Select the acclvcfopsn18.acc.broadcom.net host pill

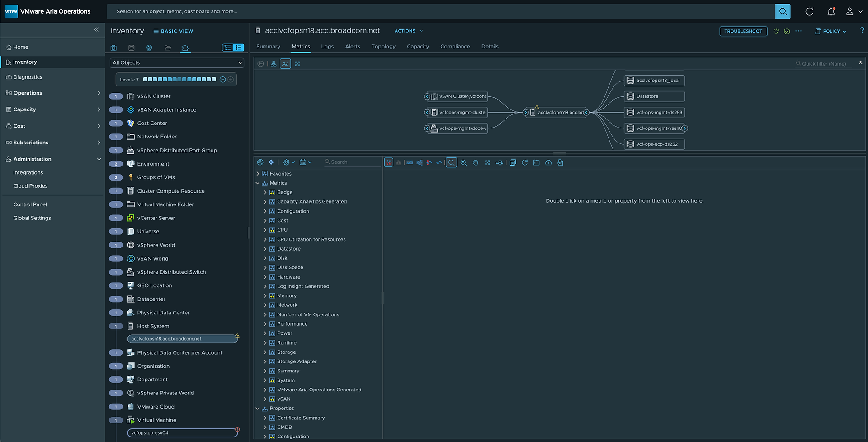tap(183, 339)
